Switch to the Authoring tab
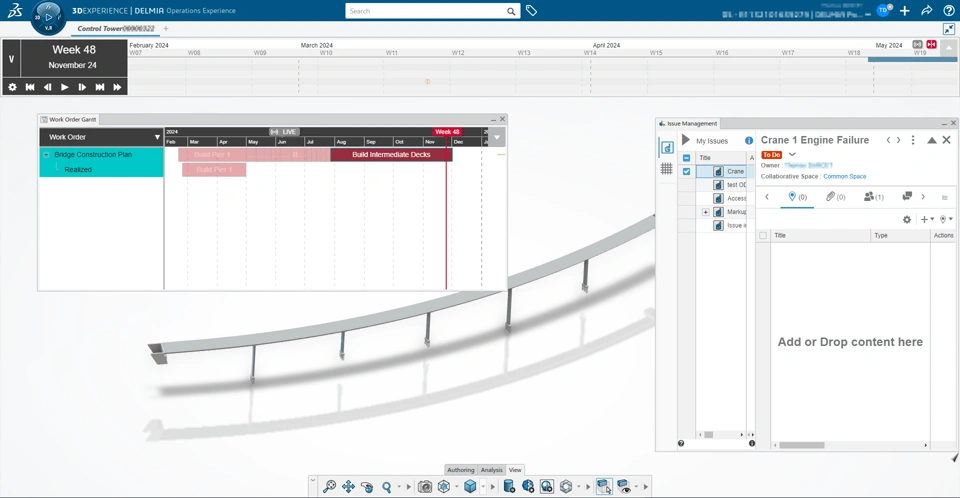The image size is (960, 498). [460, 470]
